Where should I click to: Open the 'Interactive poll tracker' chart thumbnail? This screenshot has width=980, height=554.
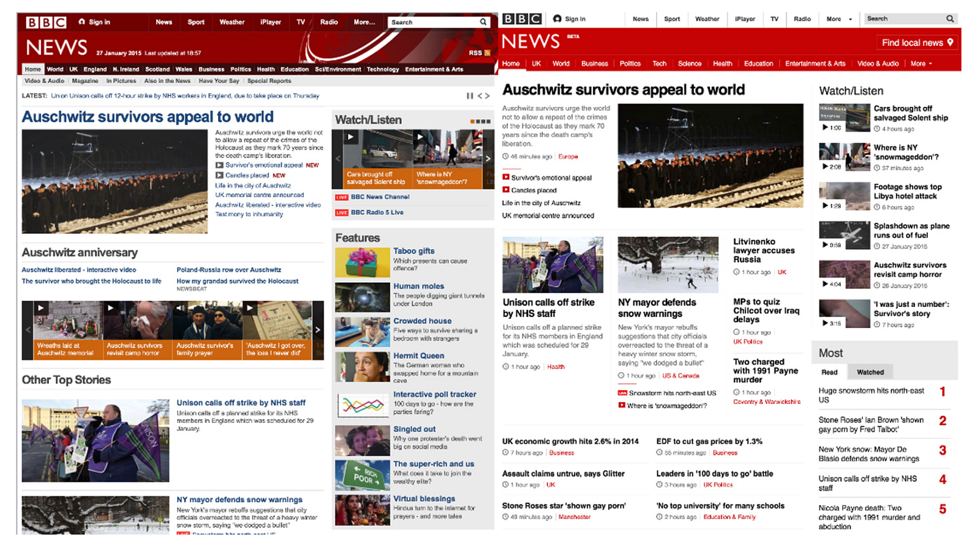point(363,405)
